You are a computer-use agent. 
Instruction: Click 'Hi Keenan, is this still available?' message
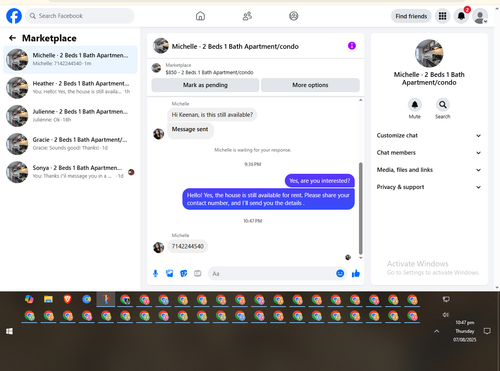[212, 115]
